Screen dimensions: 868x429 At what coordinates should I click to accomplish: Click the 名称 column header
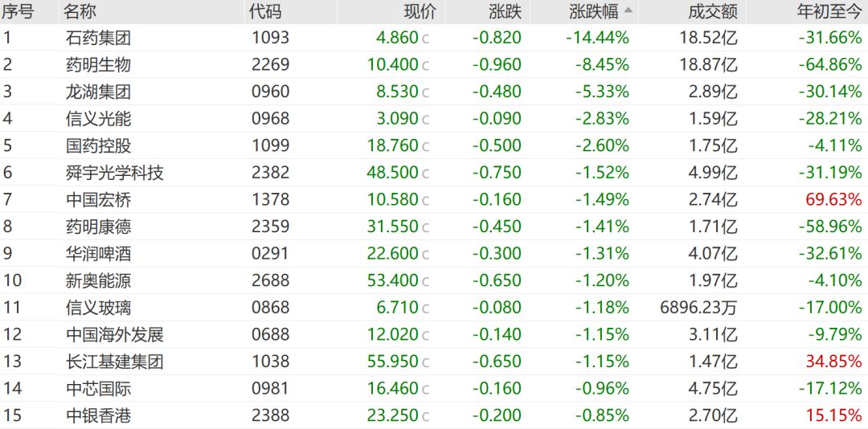[80, 11]
